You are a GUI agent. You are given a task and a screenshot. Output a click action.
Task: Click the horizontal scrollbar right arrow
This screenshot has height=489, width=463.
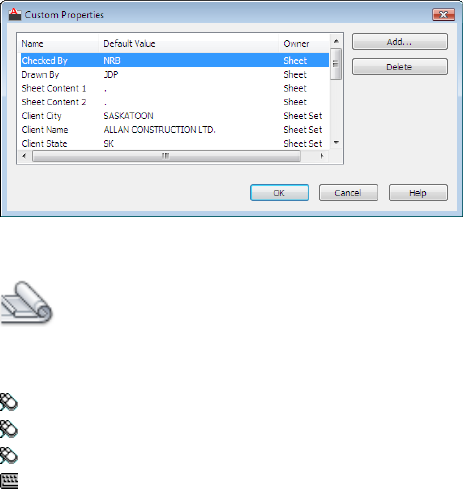coord(322,156)
